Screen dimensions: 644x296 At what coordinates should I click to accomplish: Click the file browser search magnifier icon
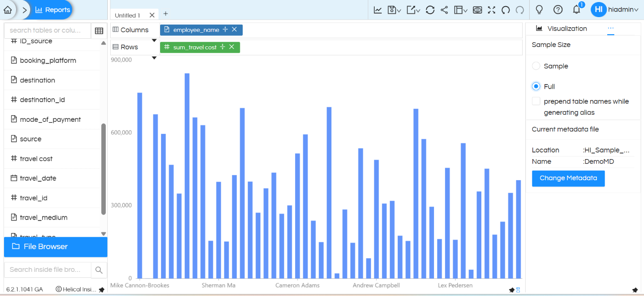point(99,270)
